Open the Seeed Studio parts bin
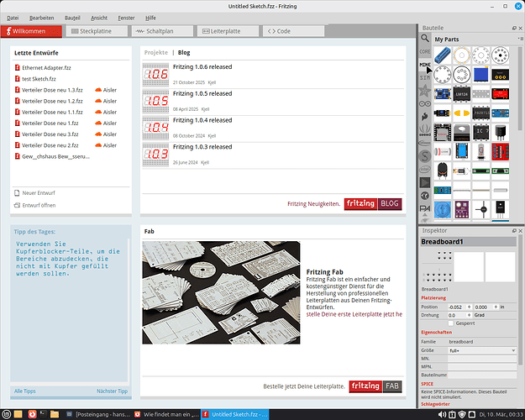Image resolution: width=525 pixels, height=420 pixels. [425, 130]
